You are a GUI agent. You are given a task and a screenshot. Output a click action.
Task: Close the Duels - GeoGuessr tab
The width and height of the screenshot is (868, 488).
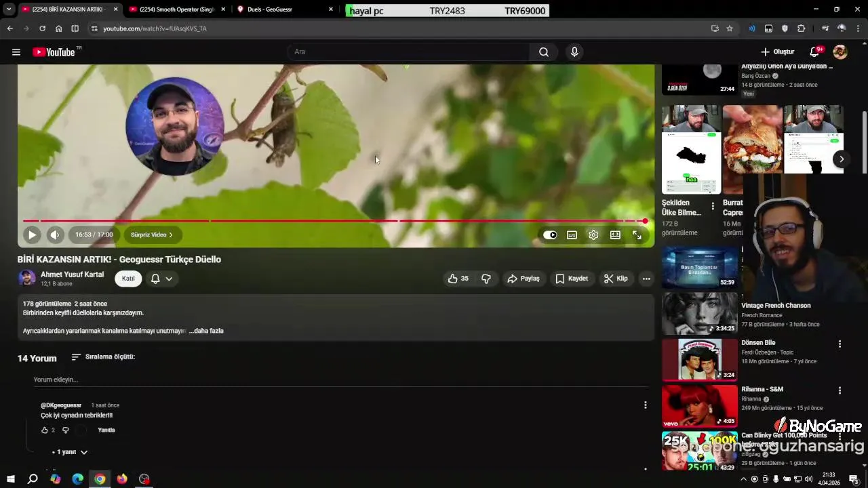pos(331,9)
